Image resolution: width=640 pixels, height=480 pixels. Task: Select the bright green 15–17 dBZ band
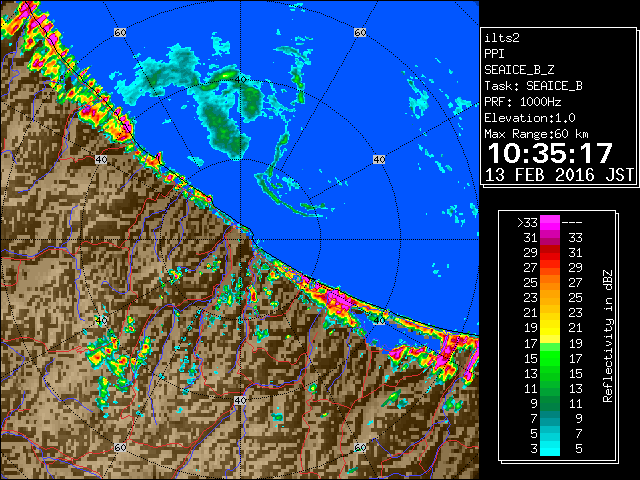[550, 358]
